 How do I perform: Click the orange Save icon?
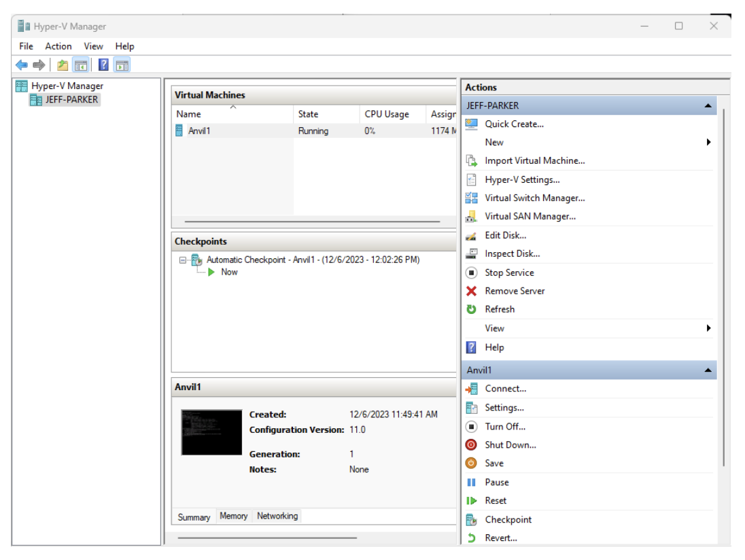(471, 463)
